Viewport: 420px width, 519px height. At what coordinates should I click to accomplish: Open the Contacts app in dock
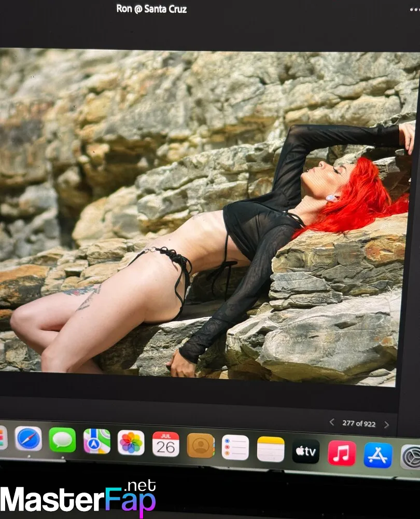tap(201, 445)
